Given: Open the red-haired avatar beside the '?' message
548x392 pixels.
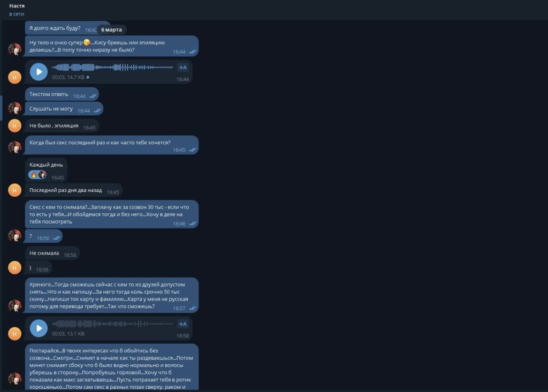Looking at the screenshot, I should (14, 236).
